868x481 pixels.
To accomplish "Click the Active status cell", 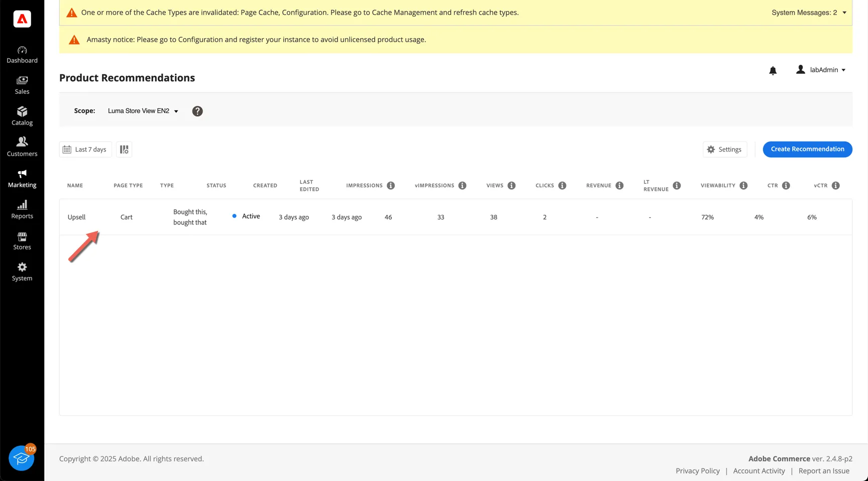I will click(246, 216).
